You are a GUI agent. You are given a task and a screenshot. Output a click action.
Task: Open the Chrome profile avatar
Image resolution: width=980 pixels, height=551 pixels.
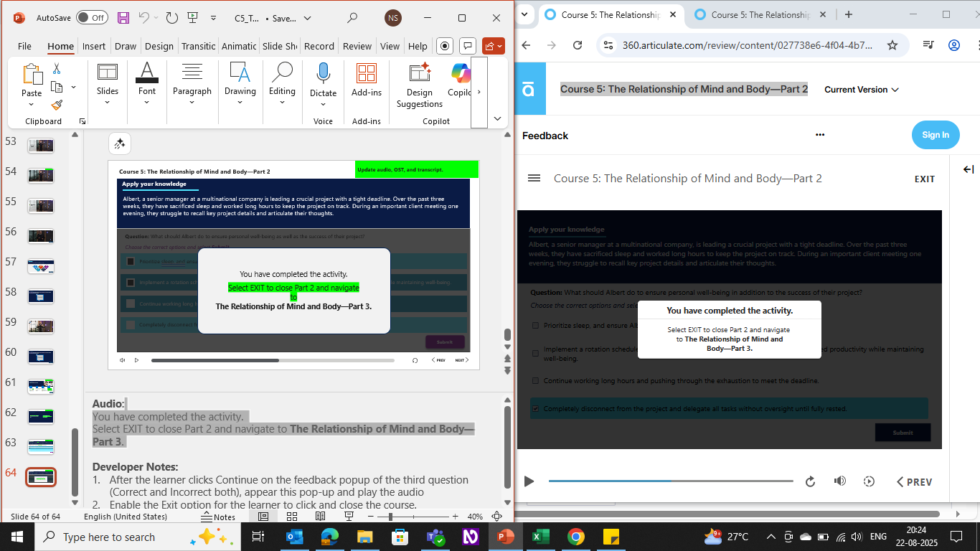pyautogui.click(x=954, y=45)
